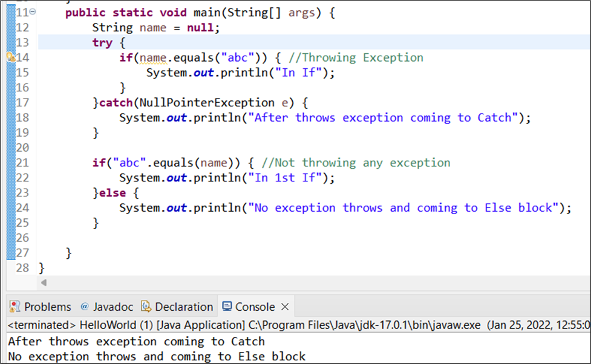Close the Console view
The image size is (591, 364).
pos(286,307)
